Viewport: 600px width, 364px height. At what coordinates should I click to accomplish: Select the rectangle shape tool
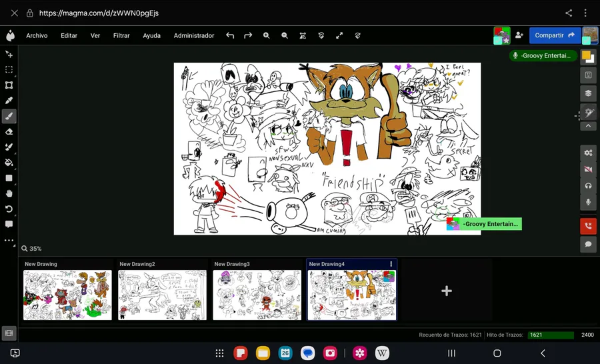9,178
